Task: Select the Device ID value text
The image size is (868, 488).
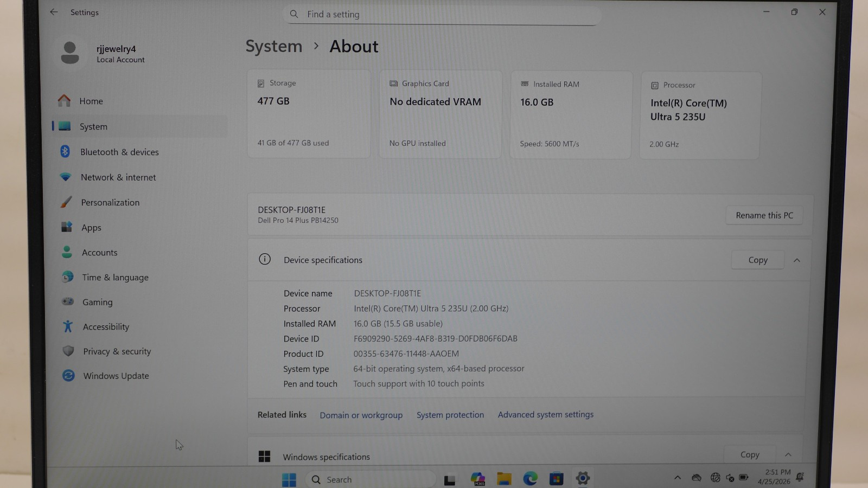Action: click(436, 338)
